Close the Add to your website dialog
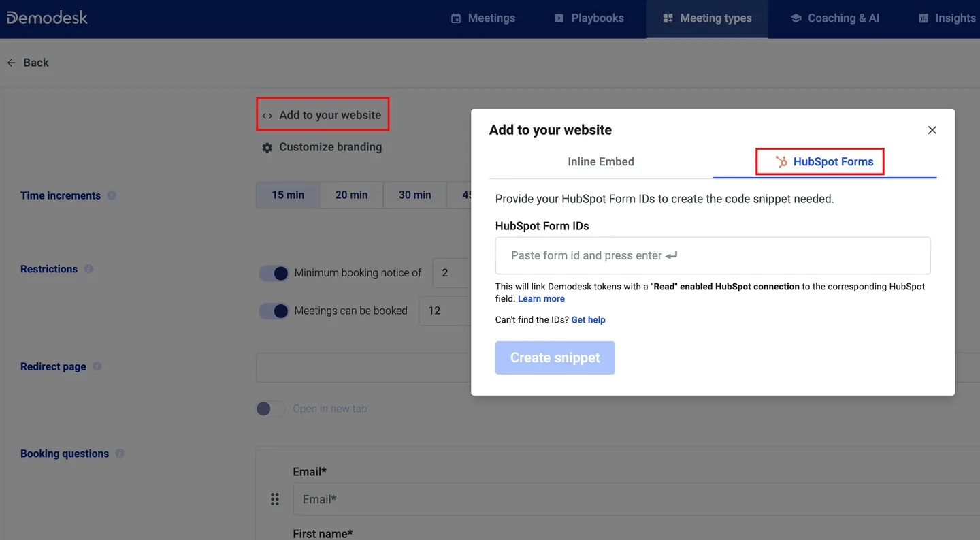980x540 pixels. 932,130
